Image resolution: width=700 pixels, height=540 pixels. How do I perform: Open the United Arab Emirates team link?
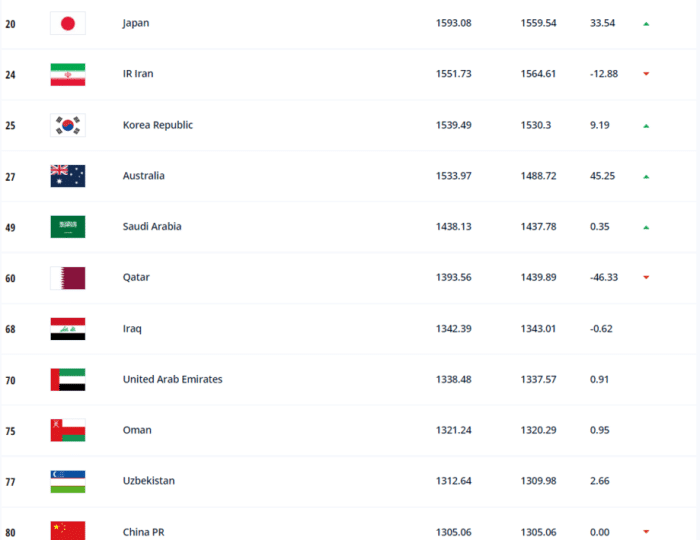[172, 380]
